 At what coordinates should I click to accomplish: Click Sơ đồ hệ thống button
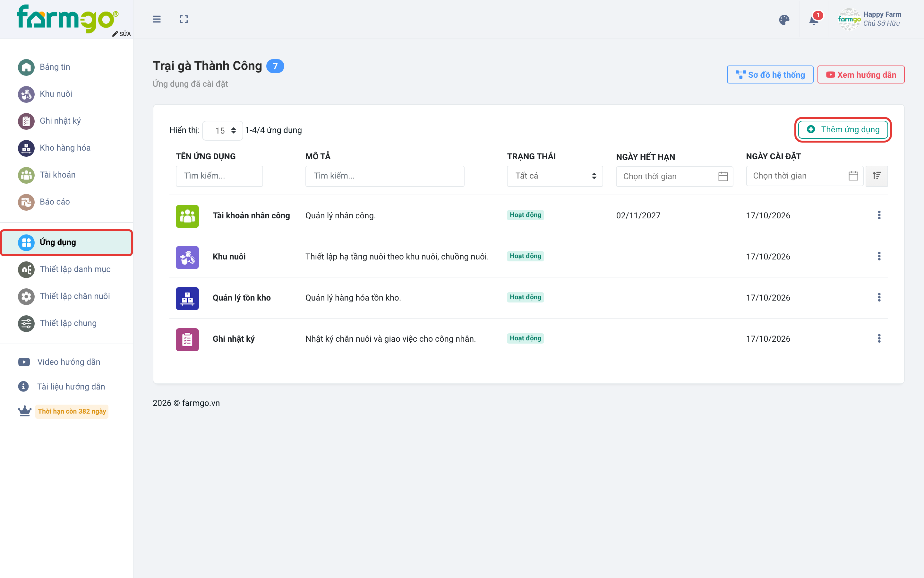(770, 74)
